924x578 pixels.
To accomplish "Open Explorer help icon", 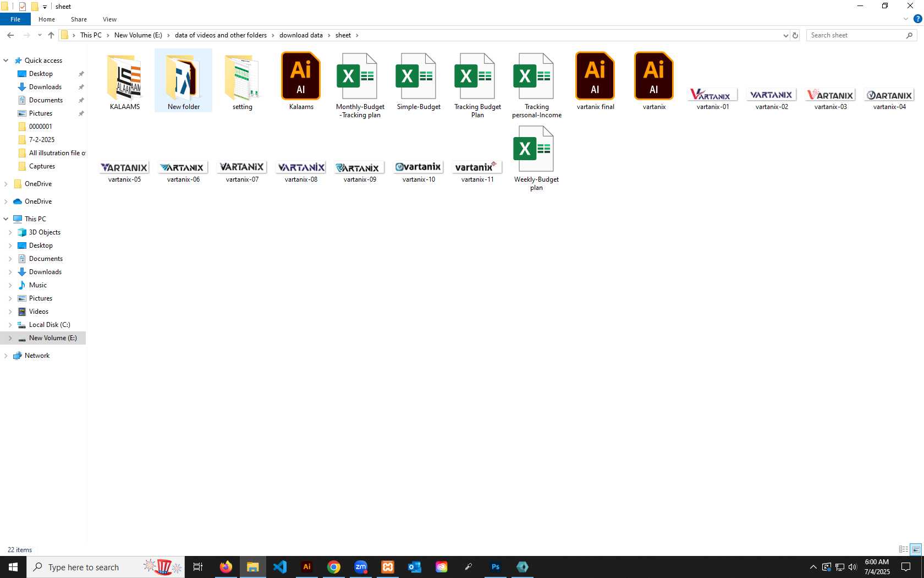I will coord(917,19).
